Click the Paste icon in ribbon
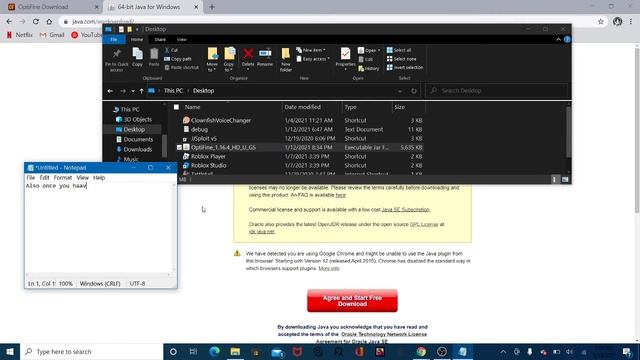The width and height of the screenshot is (640, 360). (154, 54)
